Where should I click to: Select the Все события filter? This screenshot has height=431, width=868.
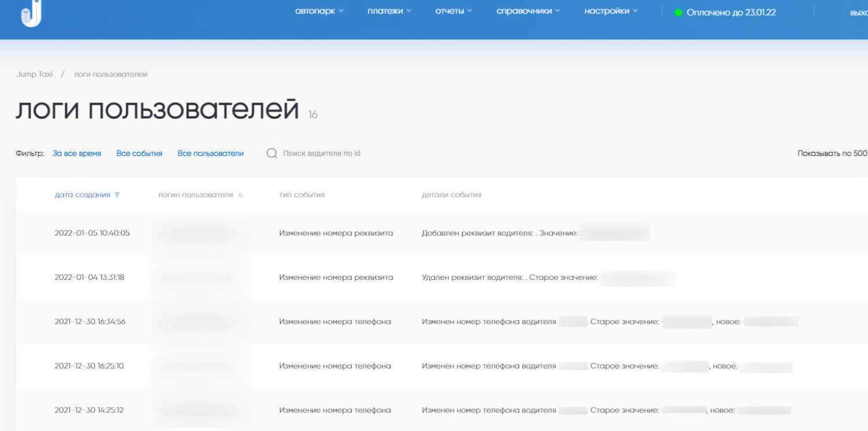[139, 154]
